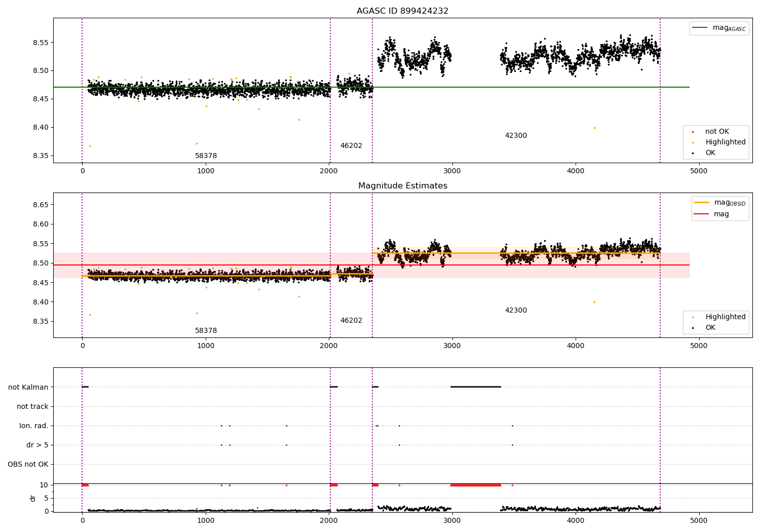
Task: Click the '8.60' y-axis tick label
Action: (41, 224)
